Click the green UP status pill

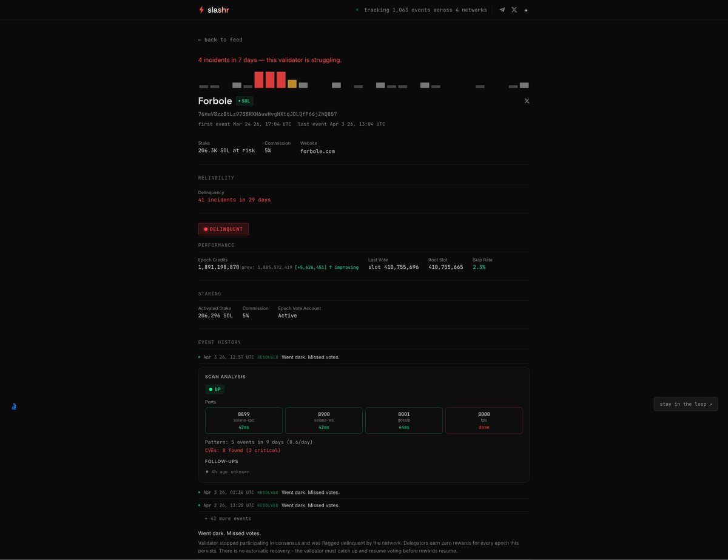click(x=215, y=390)
